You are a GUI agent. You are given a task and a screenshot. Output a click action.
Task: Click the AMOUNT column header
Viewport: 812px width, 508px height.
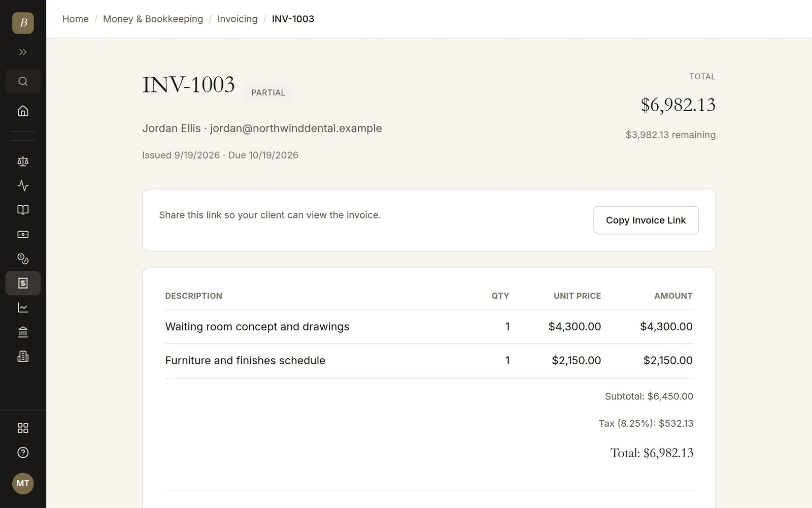[x=673, y=296]
